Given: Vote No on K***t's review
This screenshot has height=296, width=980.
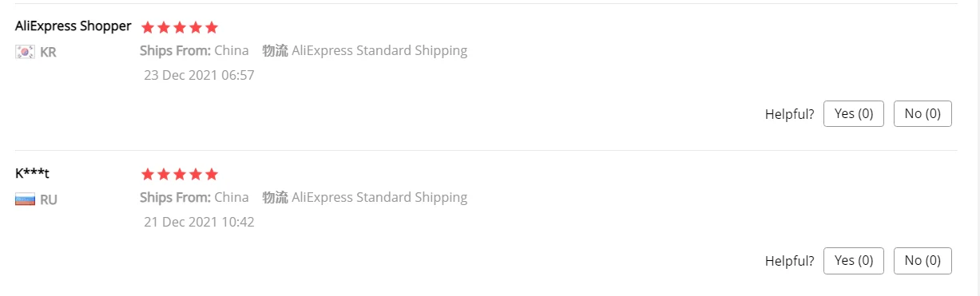Looking at the screenshot, I should pos(922,260).
